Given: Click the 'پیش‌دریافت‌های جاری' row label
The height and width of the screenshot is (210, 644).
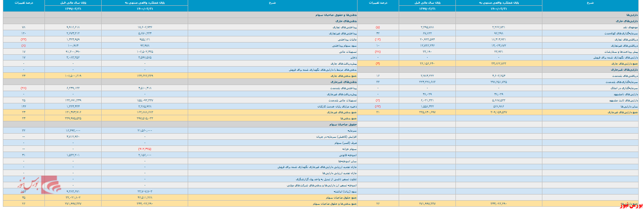Looking at the screenshot, I should coord(343,64).
